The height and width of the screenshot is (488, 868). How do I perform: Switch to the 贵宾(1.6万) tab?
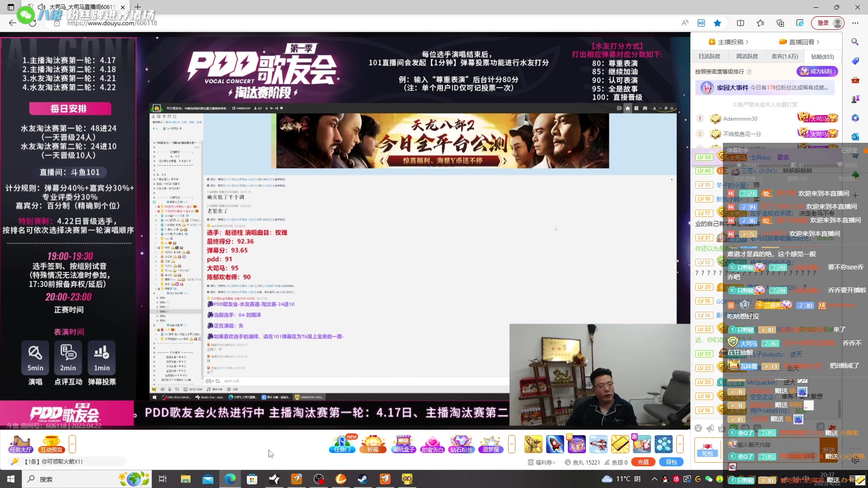point(785,56)
